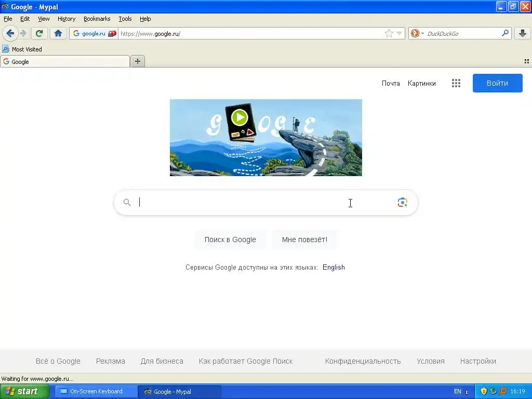
Task: Open the Картинки images link
Action: point(421,83)
